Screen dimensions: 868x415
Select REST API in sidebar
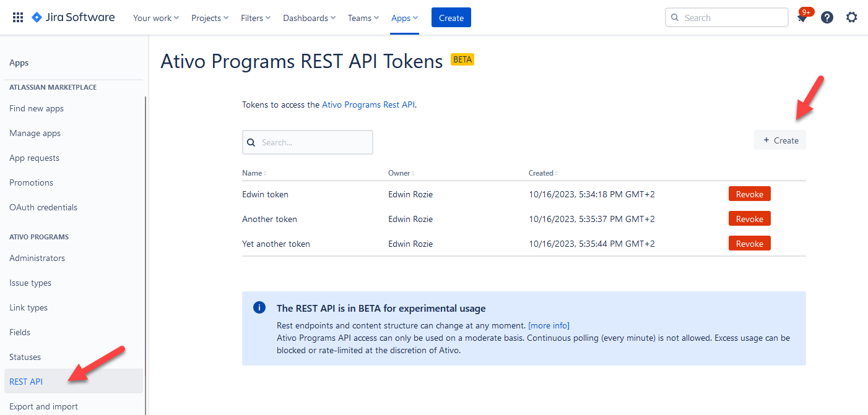(74, 381)
